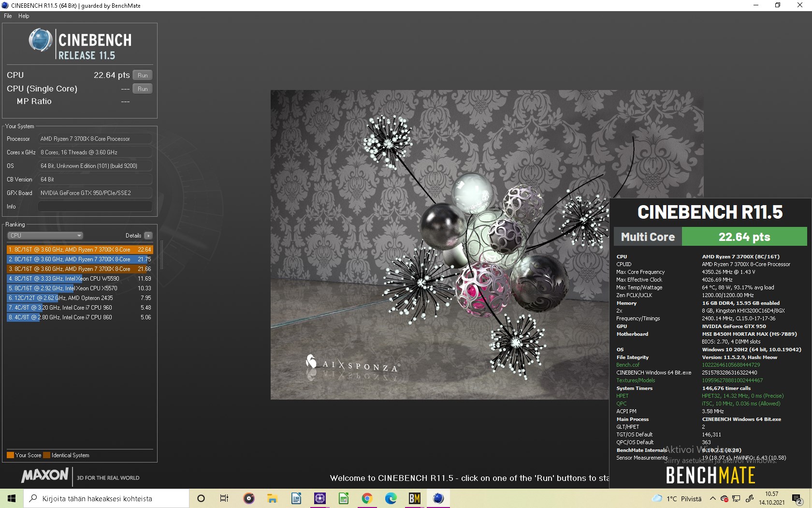Click the Cinebench globe logo icon

(x=41, y=40)
